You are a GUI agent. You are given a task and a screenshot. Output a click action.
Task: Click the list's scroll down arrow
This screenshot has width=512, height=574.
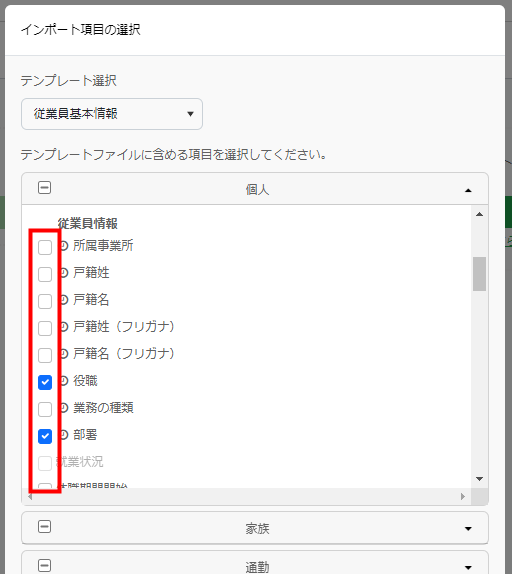(x=479, y=479)
